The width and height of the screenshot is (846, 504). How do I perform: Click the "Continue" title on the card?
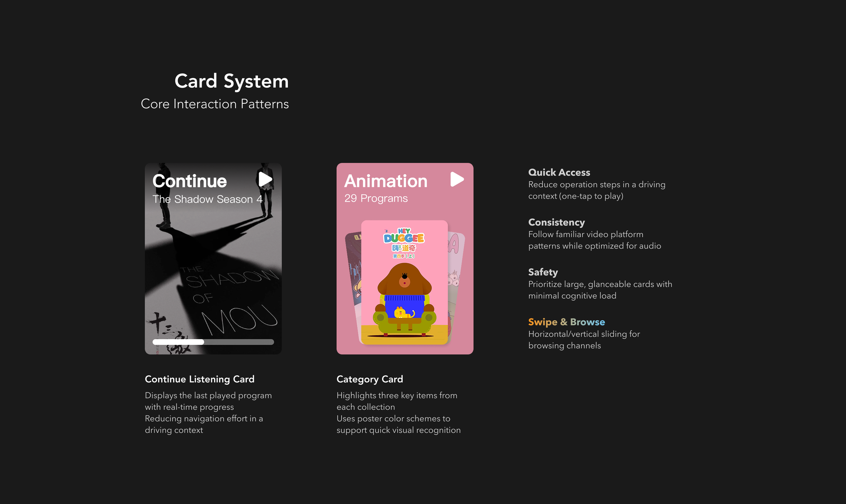point(189,181)
